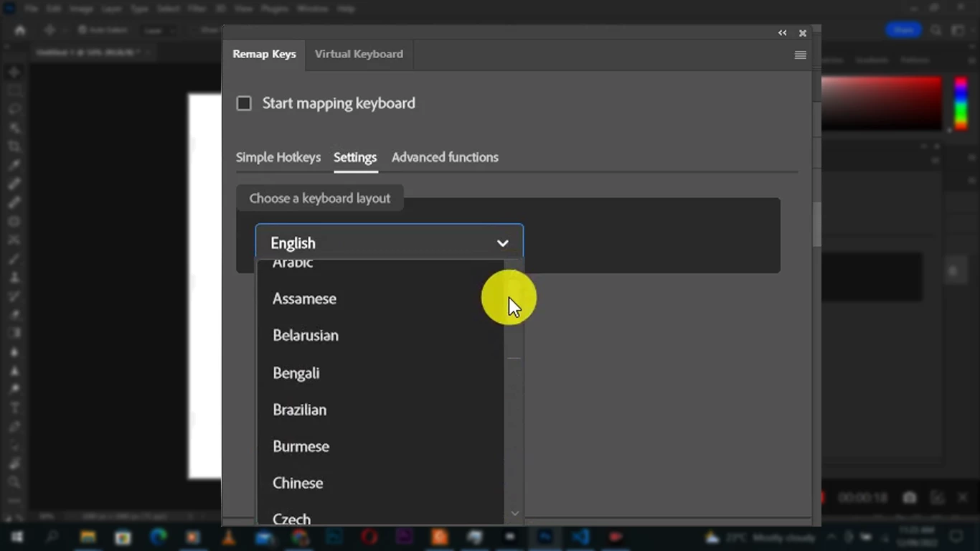Click the recorder camera snapshot icon
Screen dimensions: 980x551
[x=910, y=497]
